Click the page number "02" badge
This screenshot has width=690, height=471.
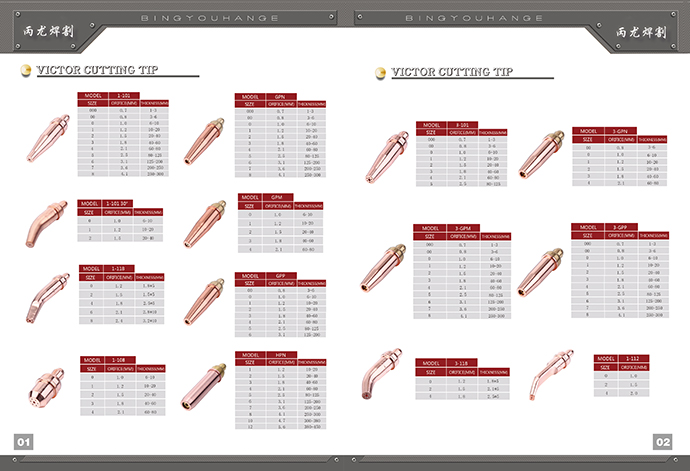click(663, 442)
